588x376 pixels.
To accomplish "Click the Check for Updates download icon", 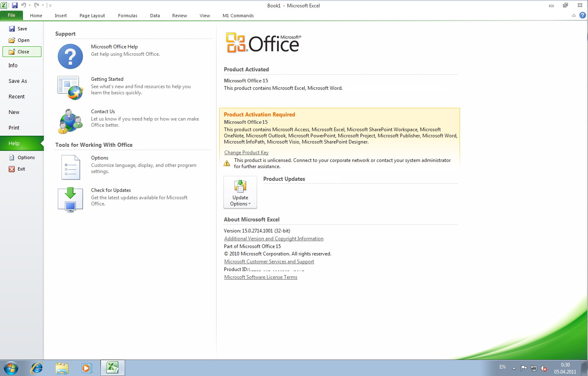I will pyautogui.click(x=70, y=199).
